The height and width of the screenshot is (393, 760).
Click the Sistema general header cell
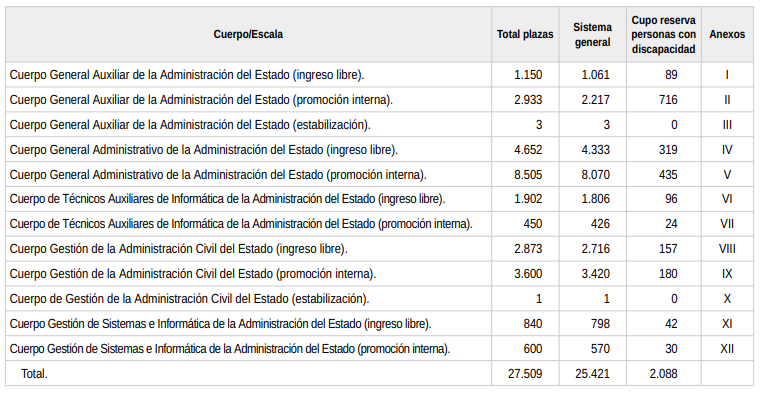592,34
